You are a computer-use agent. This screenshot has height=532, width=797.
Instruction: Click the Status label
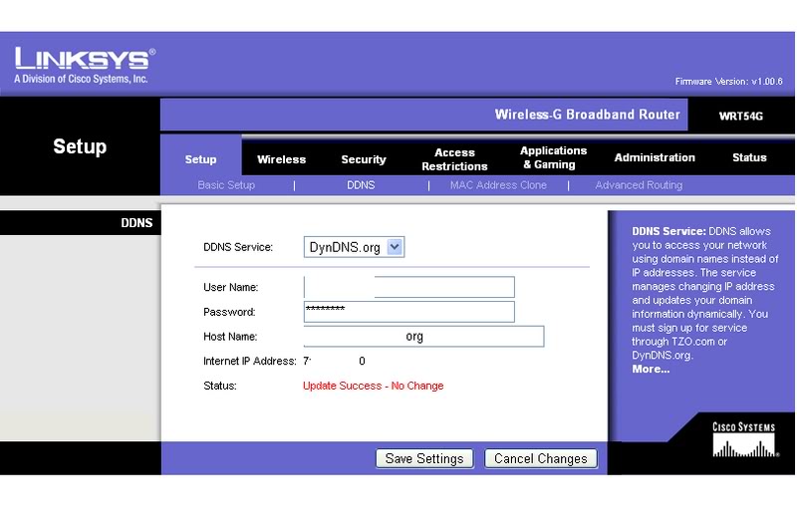tap(220, 386)
